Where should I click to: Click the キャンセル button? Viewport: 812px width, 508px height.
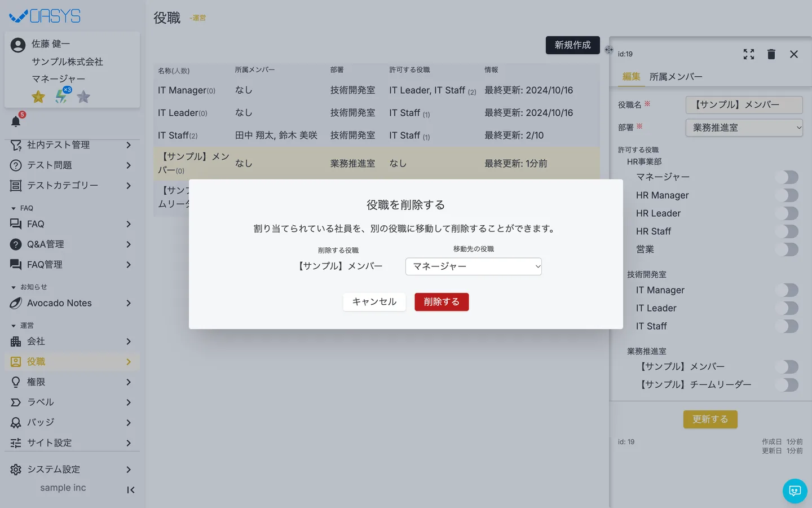pos(374,302)
